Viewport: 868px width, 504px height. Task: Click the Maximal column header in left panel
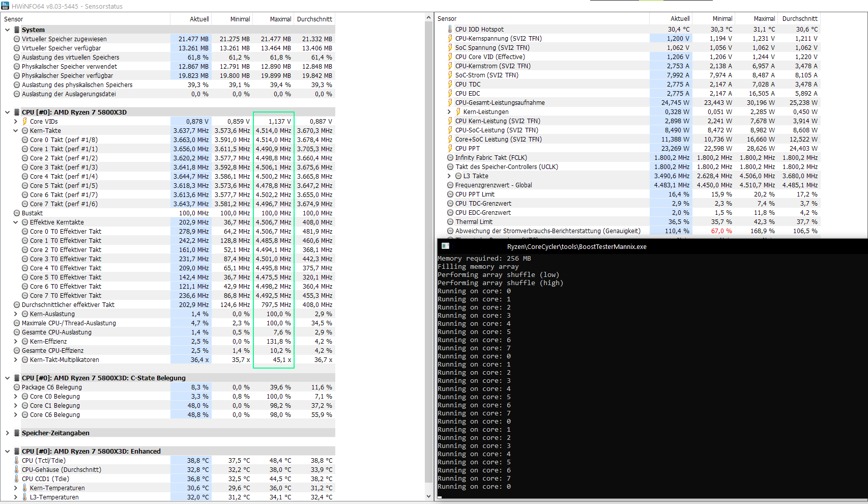pos(273,19)
